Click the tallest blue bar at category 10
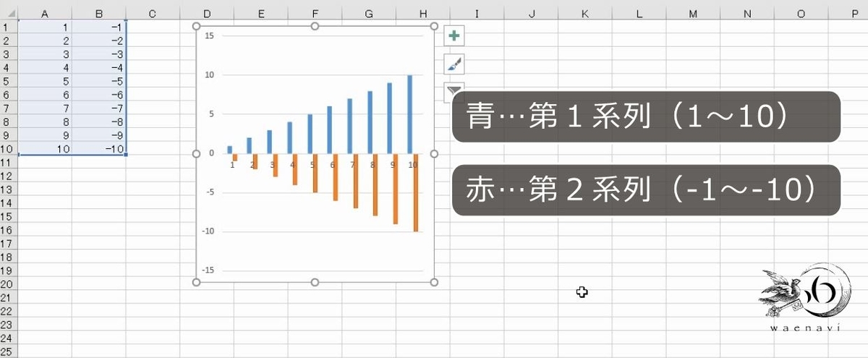868x358 pixels. click(410, 114)
